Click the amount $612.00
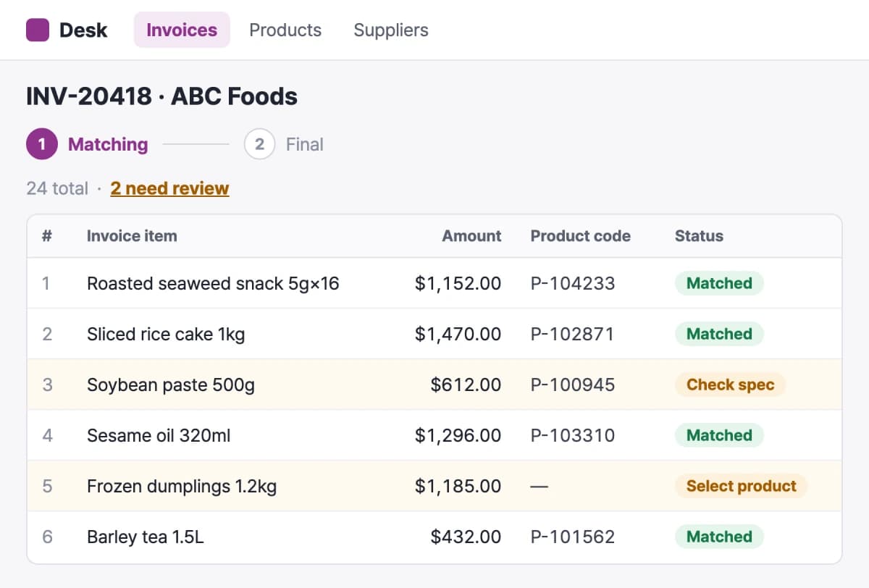Screen dimensions: 869x588 coord(466,385)
